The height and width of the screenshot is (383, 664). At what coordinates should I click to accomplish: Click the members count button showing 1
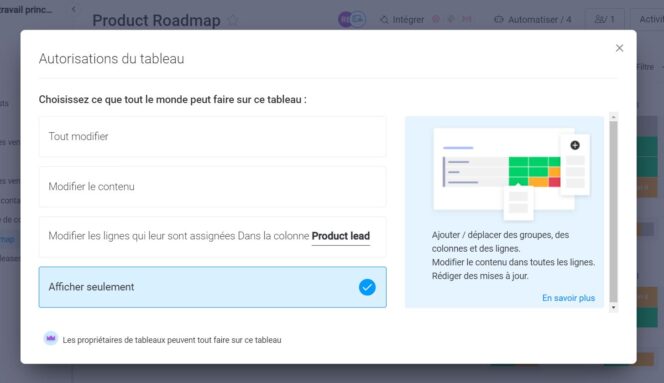[x=604, y=19]
